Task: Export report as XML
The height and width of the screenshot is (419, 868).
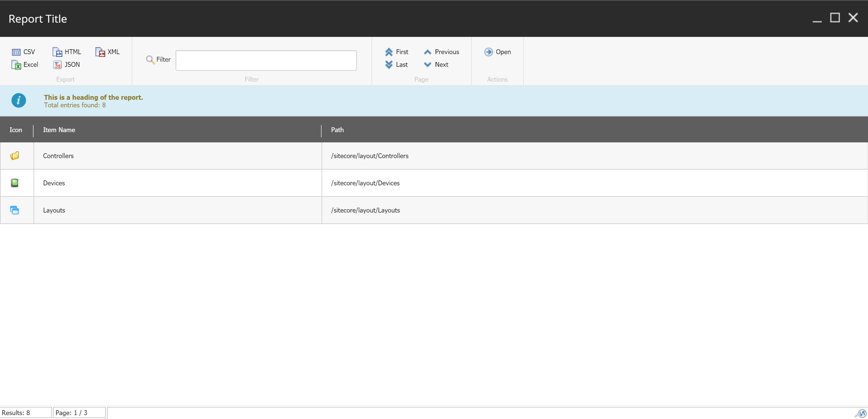Action: pos(108,52)
